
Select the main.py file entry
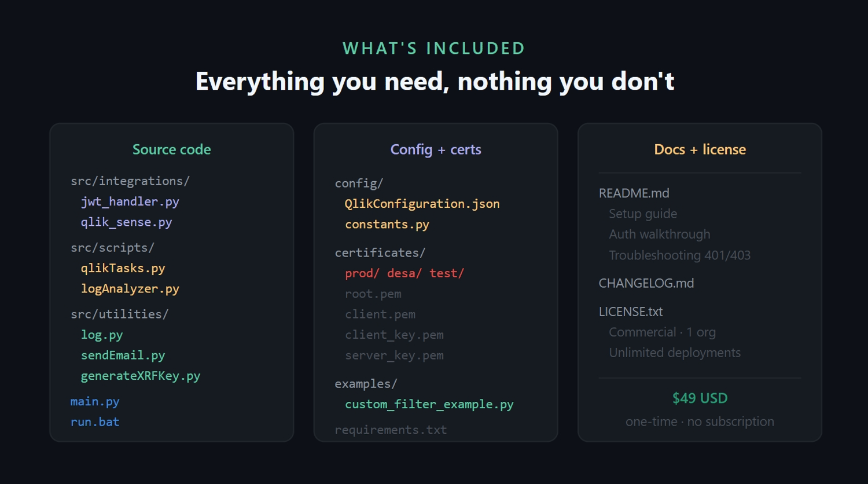tap(95, 401)
